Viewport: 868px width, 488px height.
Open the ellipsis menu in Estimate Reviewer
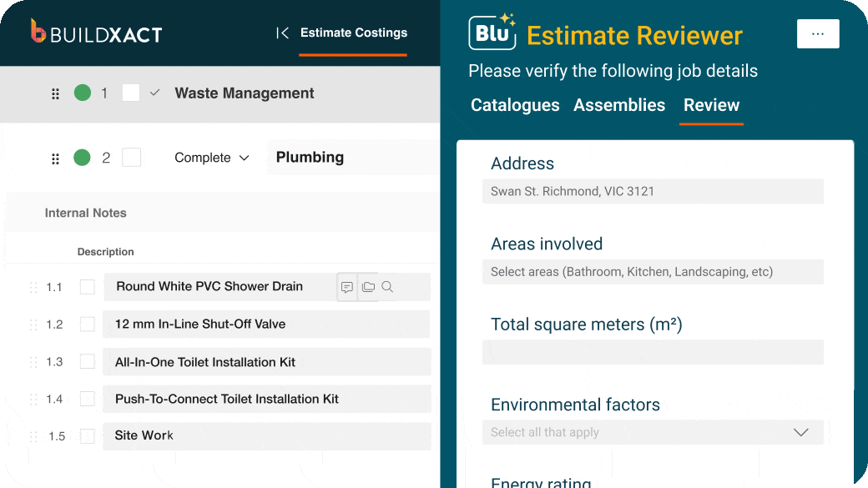818,34
